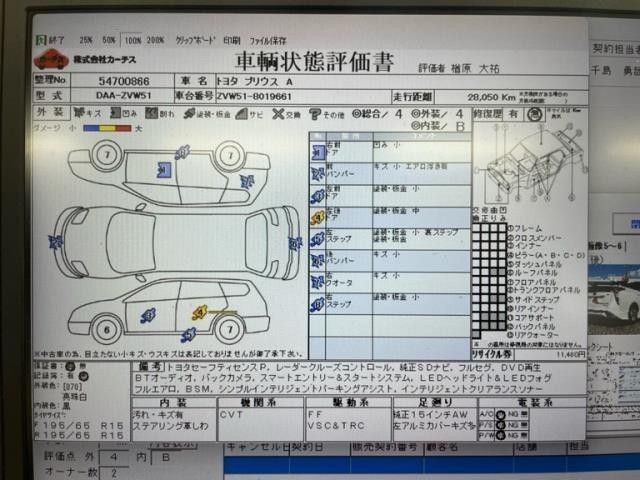Image resolution: width=640 pixels, height=480 pixels.
Task: Select the 記録簿 circle indicator
Action: point(83,376)
